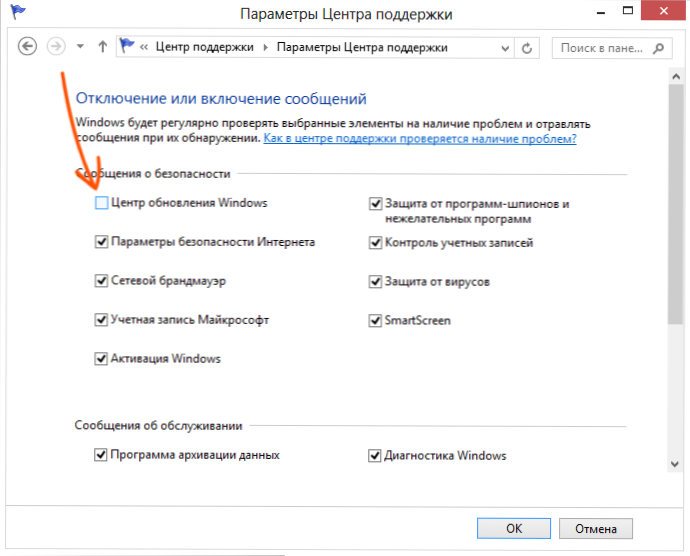The height and width of the screenshot is (556, 690).
Task: Toggle 'Защита от программ-шпионов' checkbox
Action: tap(375, 203)
